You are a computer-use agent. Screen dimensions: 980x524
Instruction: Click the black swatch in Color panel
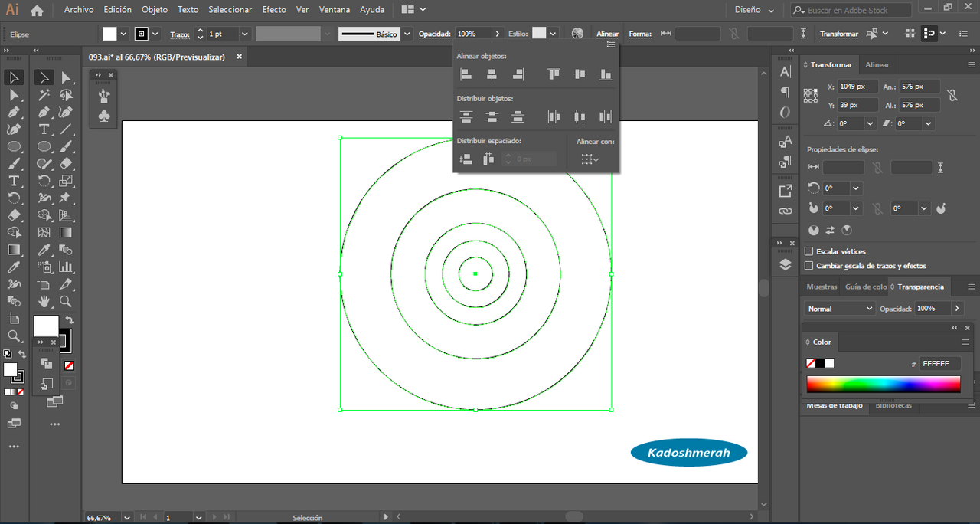820,363
